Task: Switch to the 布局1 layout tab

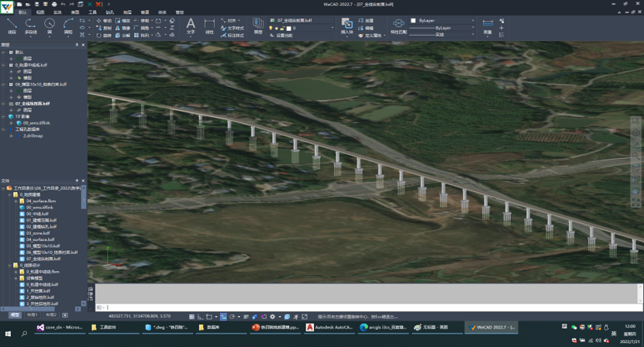Action: pos(32,315)
